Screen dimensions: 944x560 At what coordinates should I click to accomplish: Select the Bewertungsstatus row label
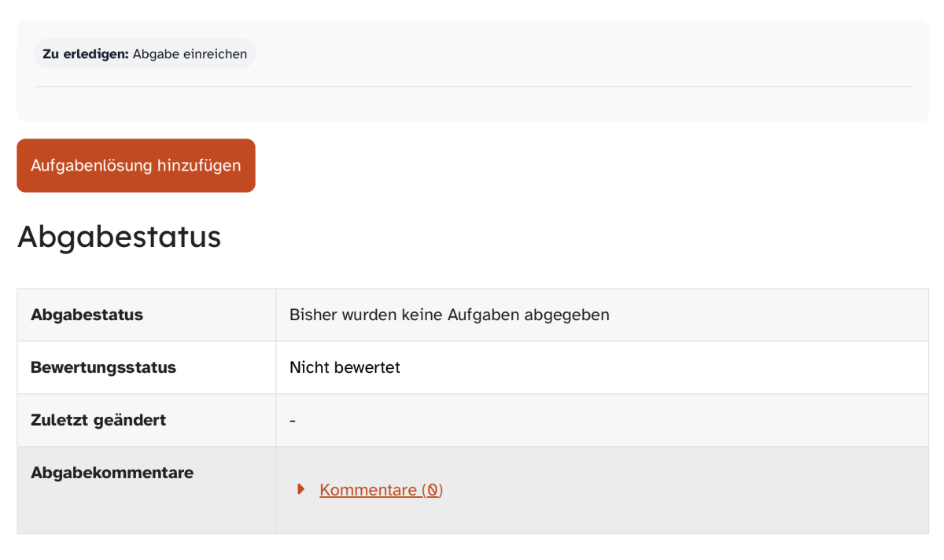coord(103,367)
